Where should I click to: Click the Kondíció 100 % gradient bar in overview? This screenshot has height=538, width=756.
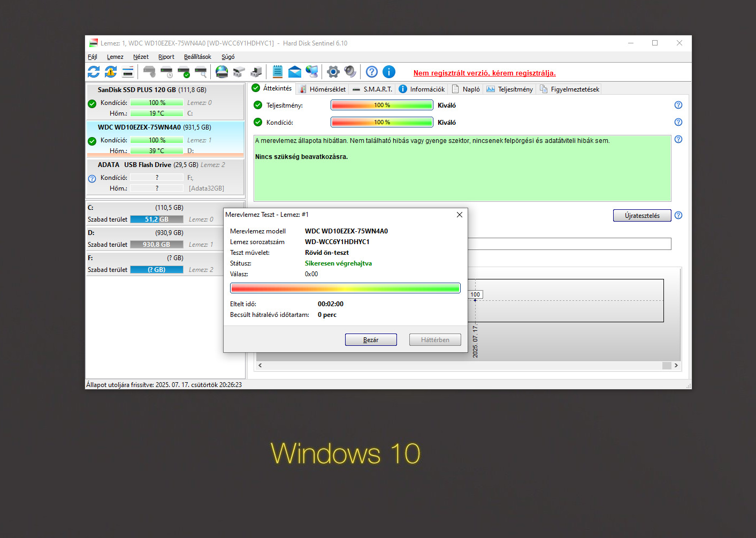tap(382, 122)
